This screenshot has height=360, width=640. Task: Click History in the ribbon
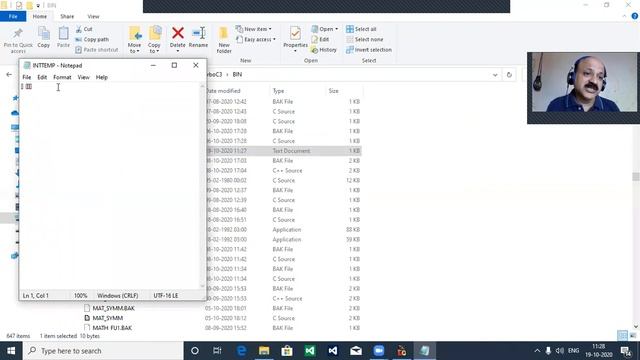click(324, 49)
